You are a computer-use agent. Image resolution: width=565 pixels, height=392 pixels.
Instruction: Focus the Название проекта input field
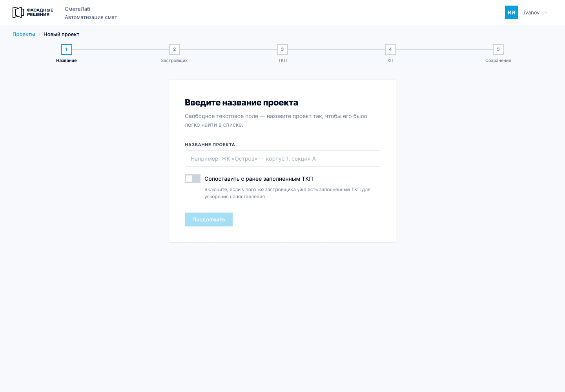282,158
